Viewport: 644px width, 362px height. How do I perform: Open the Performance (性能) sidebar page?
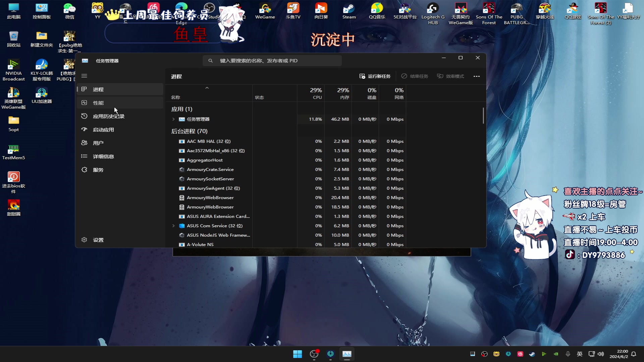click(98, 103)
